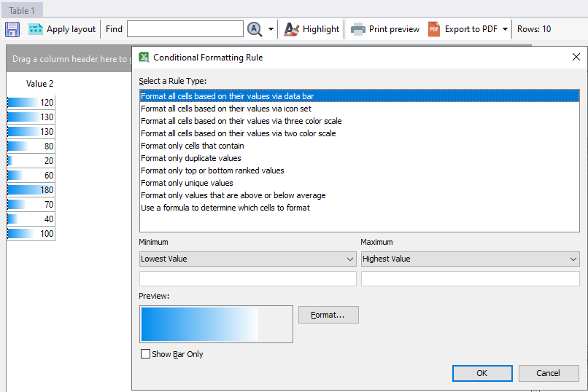
Task: Click the magnifier search icon
Action: [x=254, y=29]
